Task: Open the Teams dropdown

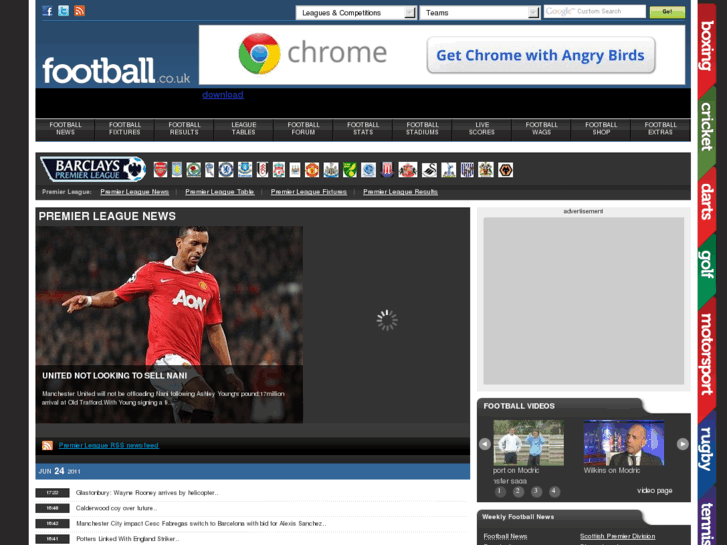Action: pos(479,13)
